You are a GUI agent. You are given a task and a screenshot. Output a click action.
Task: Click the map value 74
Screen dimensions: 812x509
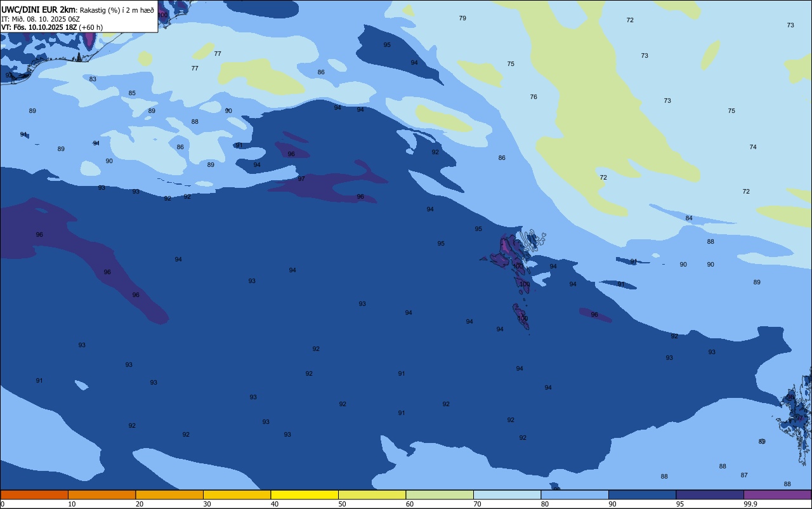coord(753,147)
